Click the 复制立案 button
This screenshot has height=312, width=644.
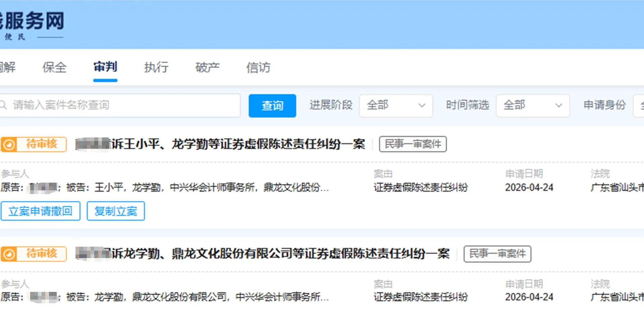click(116, 211)
